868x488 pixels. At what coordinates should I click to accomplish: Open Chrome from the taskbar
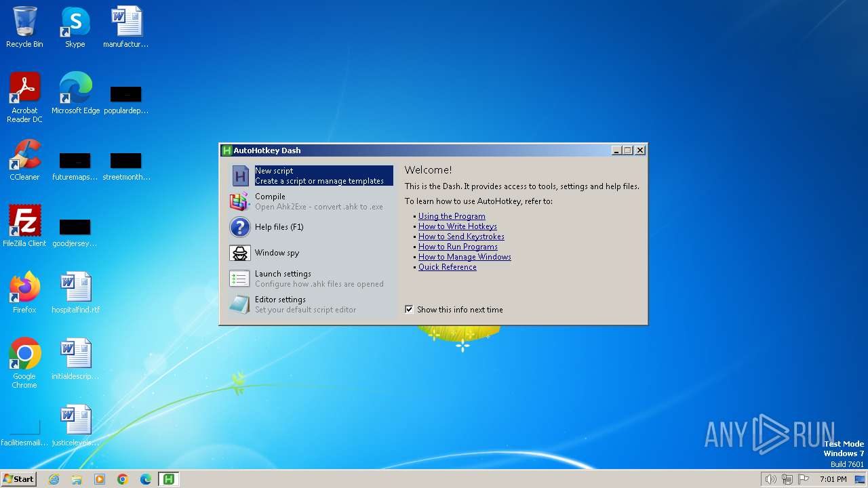(123, 479)
